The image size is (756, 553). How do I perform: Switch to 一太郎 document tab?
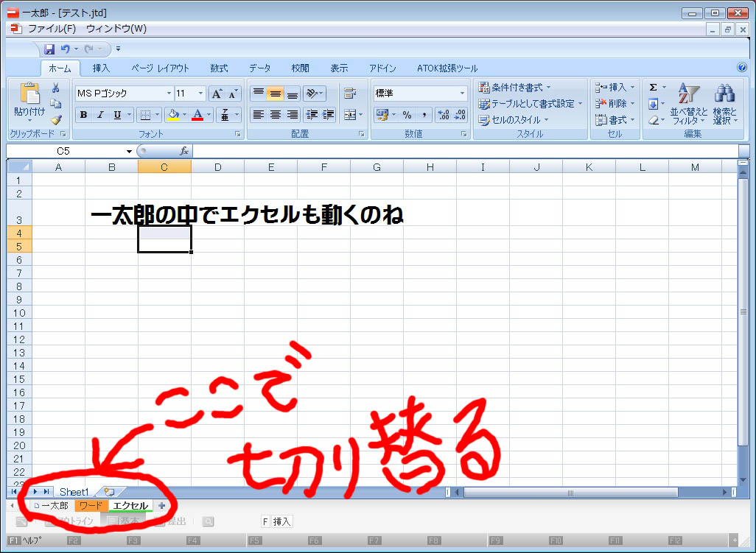pos(51,506)
